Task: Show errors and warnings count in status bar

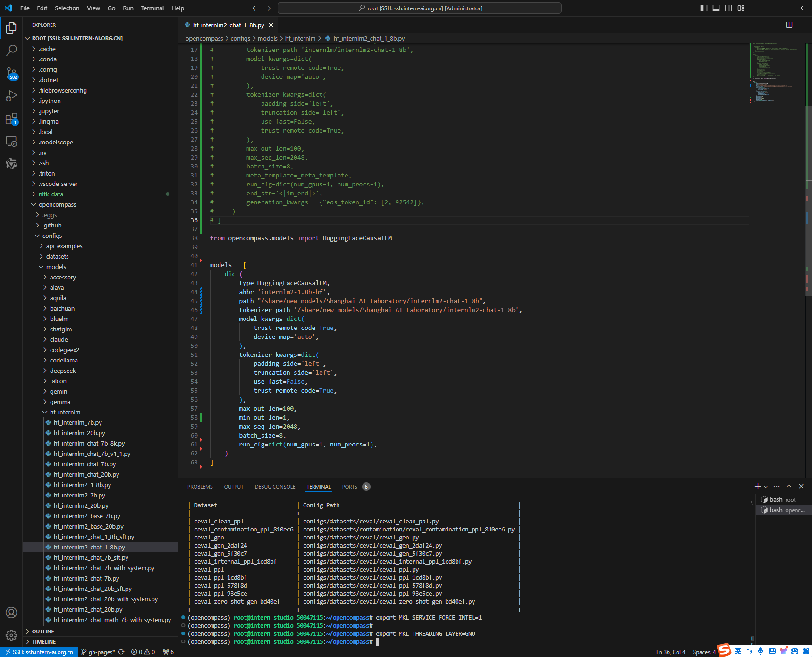Action: (x=143, y=652)
